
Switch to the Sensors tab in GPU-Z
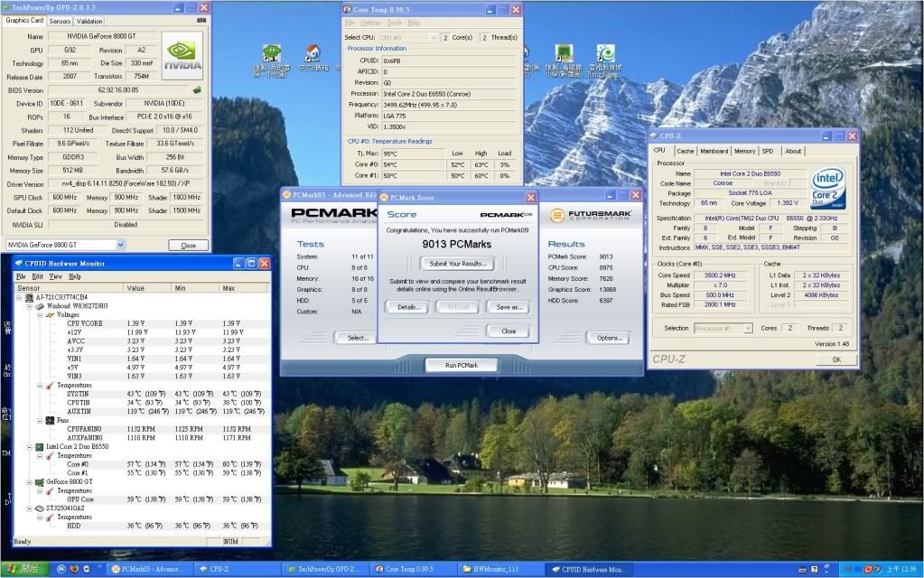[60, 21]
